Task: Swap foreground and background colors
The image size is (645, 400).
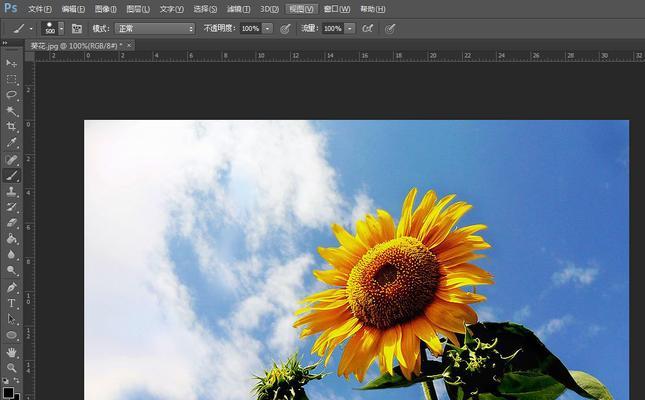Action: click(16, 381)
